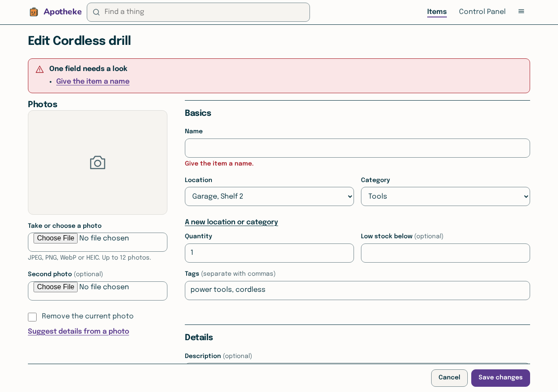Click the Apotheke brand name link
The width and height of the screenshot is (558, 392).
[63, 12]
